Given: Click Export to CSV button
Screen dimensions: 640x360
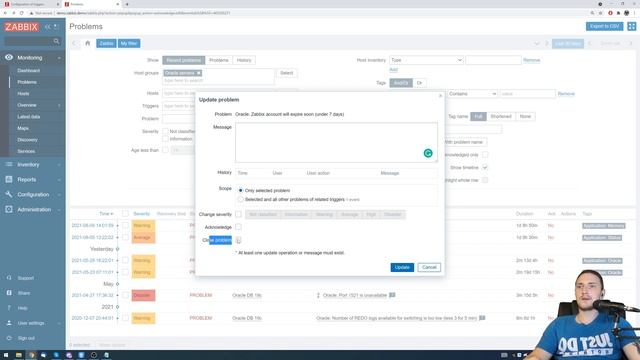Looking at the screenshot, I should [604, 27].
